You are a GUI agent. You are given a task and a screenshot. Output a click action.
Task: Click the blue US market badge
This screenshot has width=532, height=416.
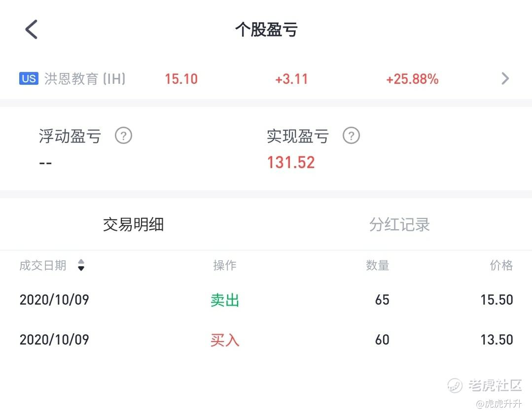pyautogui.click(x=29, y=78)
